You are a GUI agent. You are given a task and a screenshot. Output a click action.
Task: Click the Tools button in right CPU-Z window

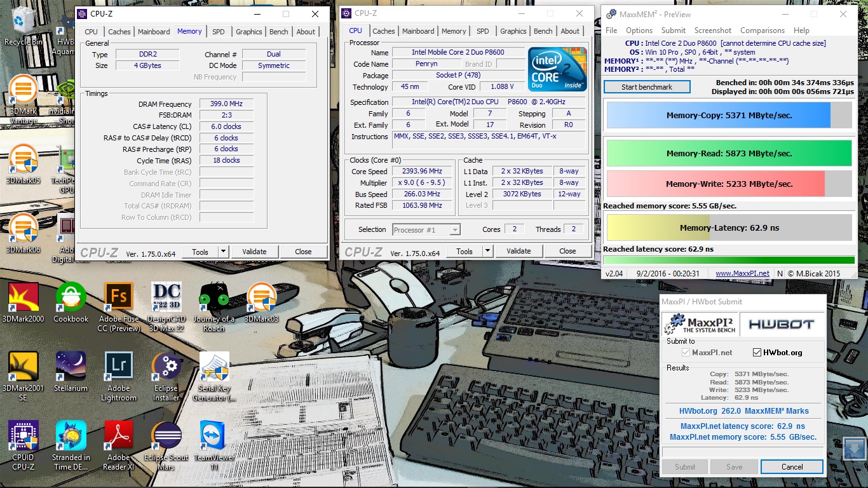[465, 251]
